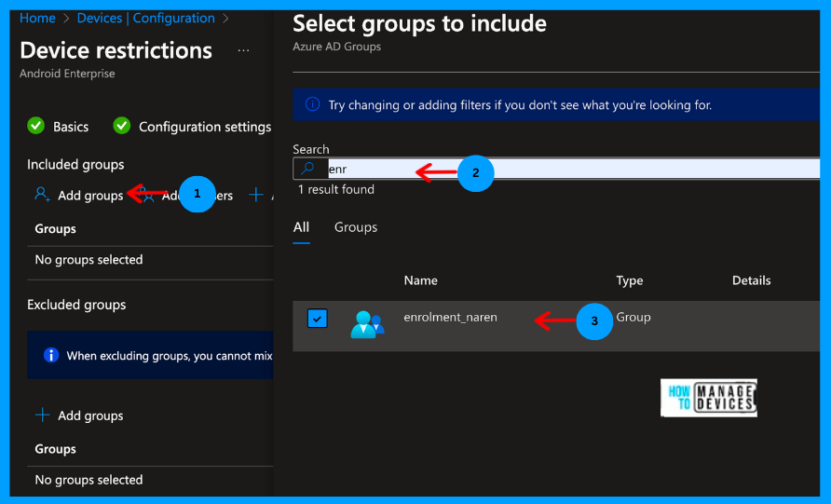Click the Excluded groups heading
The width and height of the screenshot is (831, 504).
[76, 305]
